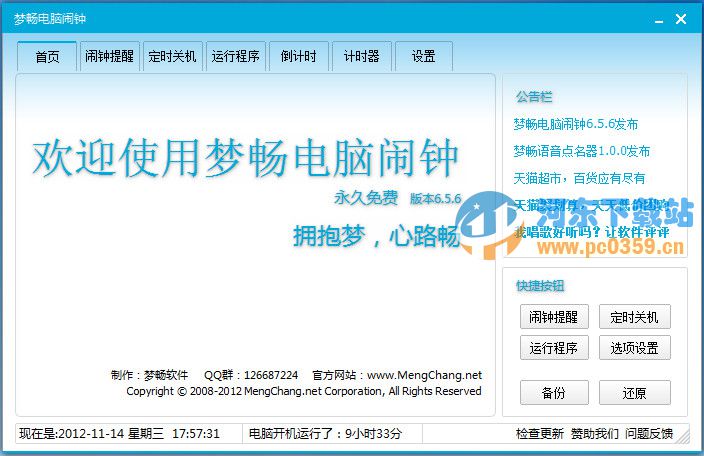Click the 制作：梦畅软件 text
Screen dimensions: 704x456
click(x=150, y=375)
